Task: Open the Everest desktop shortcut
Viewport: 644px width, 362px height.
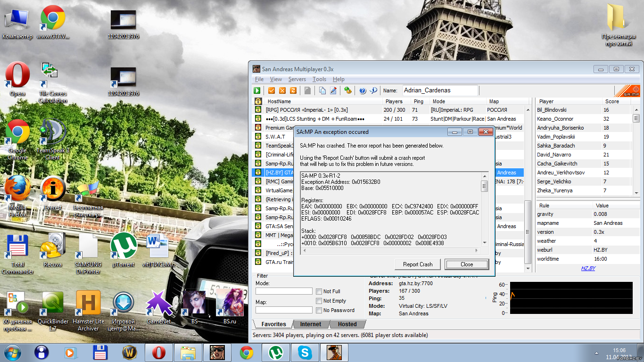Action: 53,193
